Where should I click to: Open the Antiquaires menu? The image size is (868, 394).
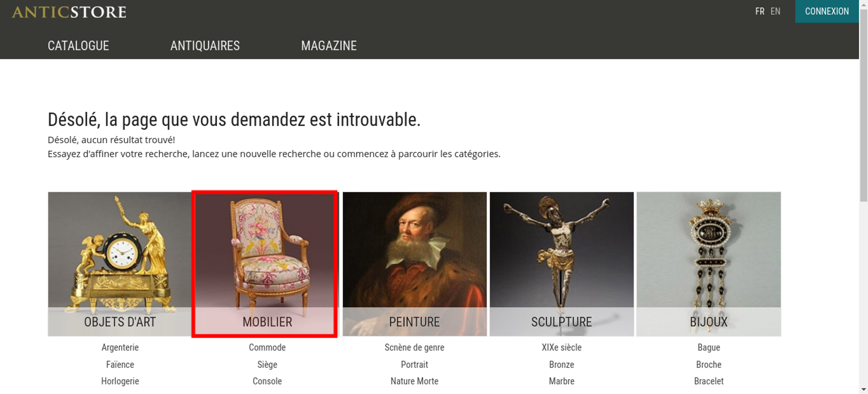(205, 46)
